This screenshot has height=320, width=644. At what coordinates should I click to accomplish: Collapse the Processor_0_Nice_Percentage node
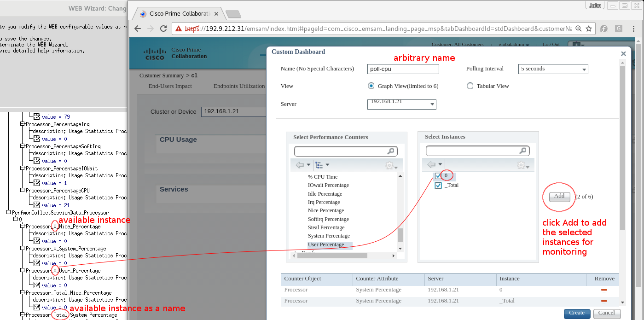(23, 226)
